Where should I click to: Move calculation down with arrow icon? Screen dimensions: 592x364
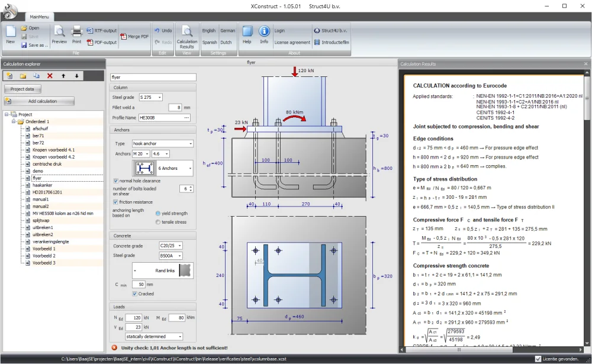(76, 76)
